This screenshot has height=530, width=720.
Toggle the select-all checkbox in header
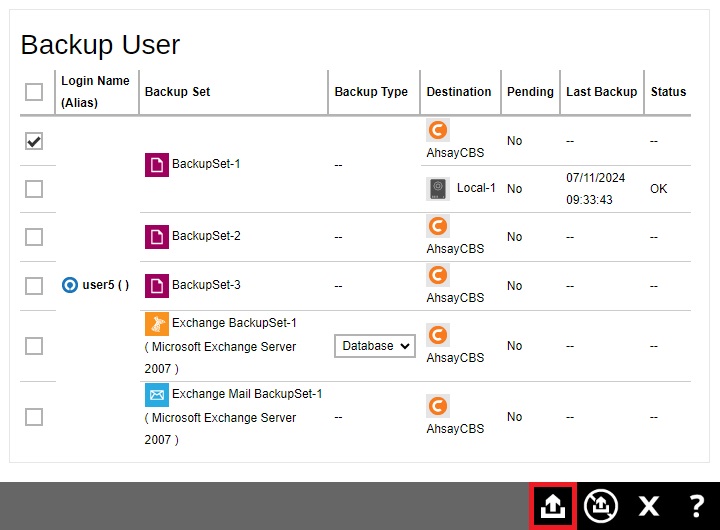(34, 92)
